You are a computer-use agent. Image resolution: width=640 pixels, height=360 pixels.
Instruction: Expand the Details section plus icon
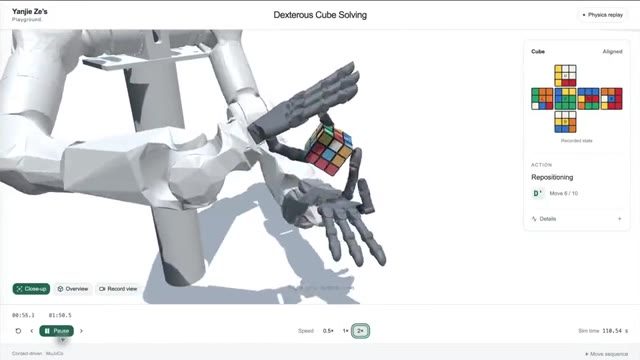pos(620,219)
